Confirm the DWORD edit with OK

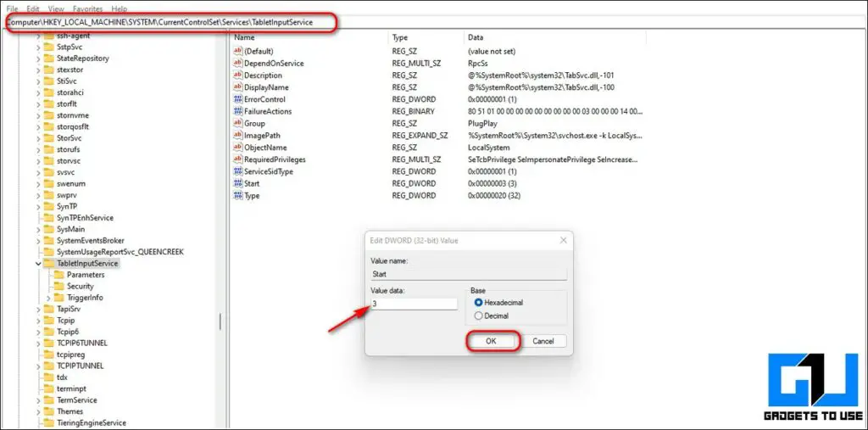491,341
